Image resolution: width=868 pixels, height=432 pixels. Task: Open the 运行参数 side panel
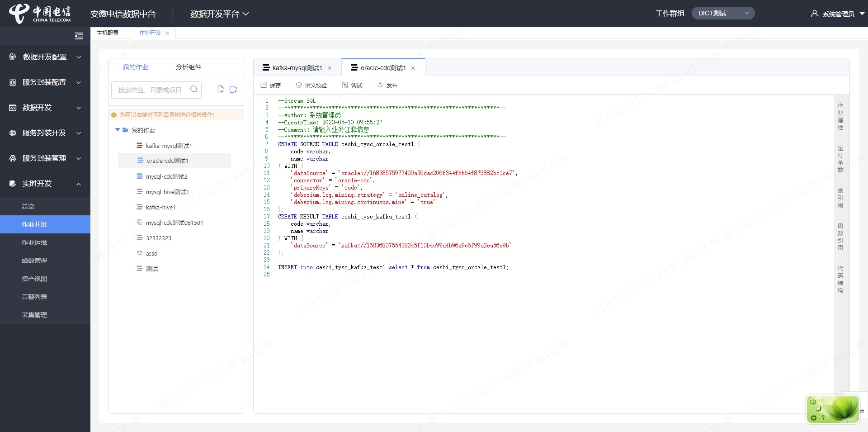point(840,159)
